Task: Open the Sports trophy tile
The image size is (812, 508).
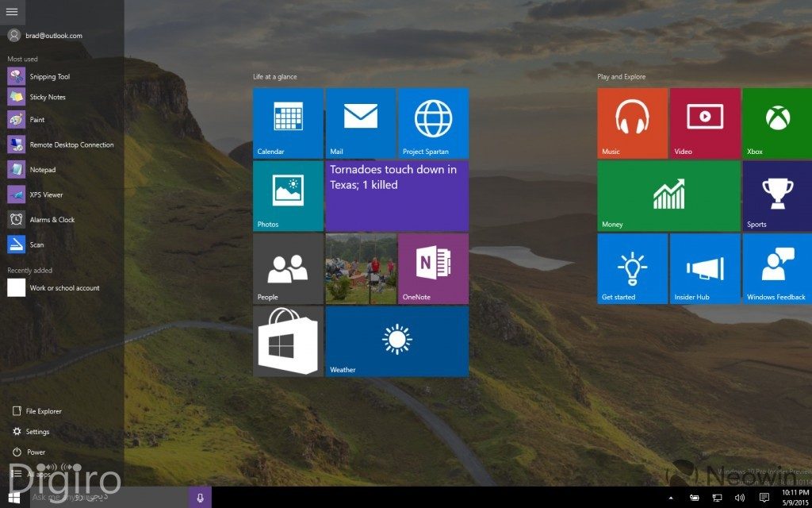Action: point(777,196)
